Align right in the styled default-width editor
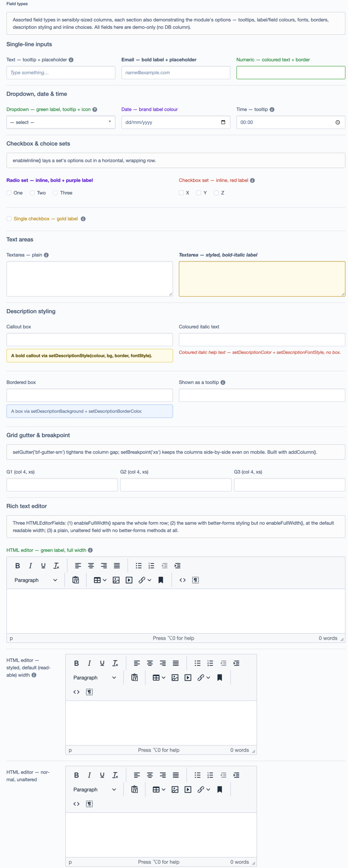Image resolution: width=348 pixels, height=868 pixels. 162,663
